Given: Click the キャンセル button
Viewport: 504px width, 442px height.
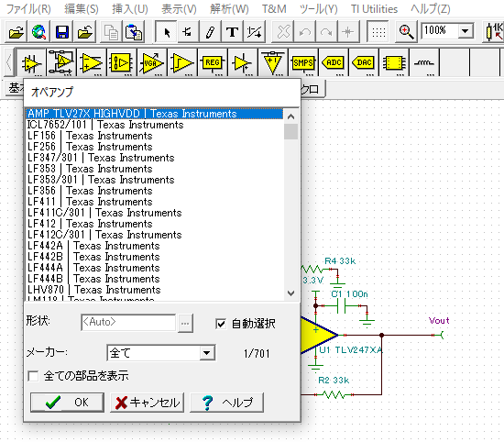Looking at the screenshot, I should (148, 403).
